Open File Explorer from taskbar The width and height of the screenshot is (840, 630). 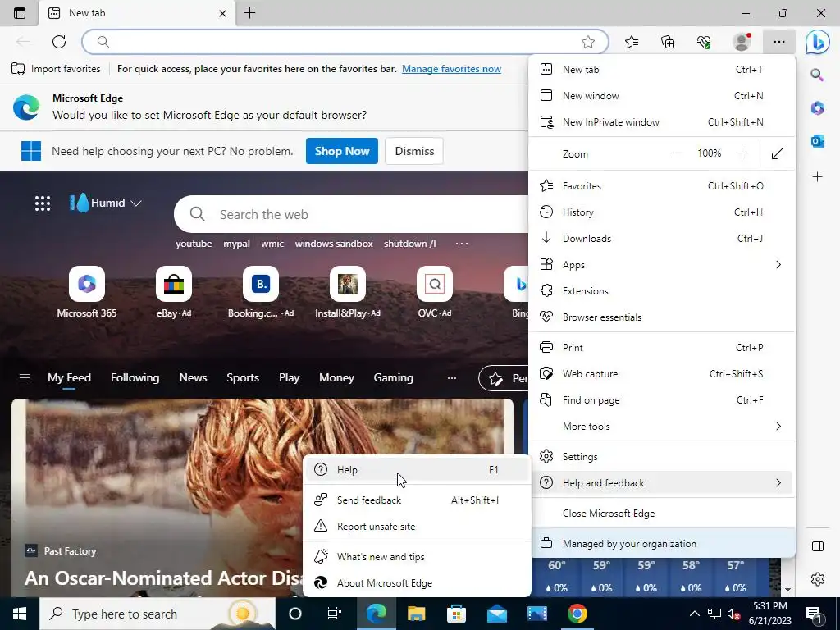[416, 614]
